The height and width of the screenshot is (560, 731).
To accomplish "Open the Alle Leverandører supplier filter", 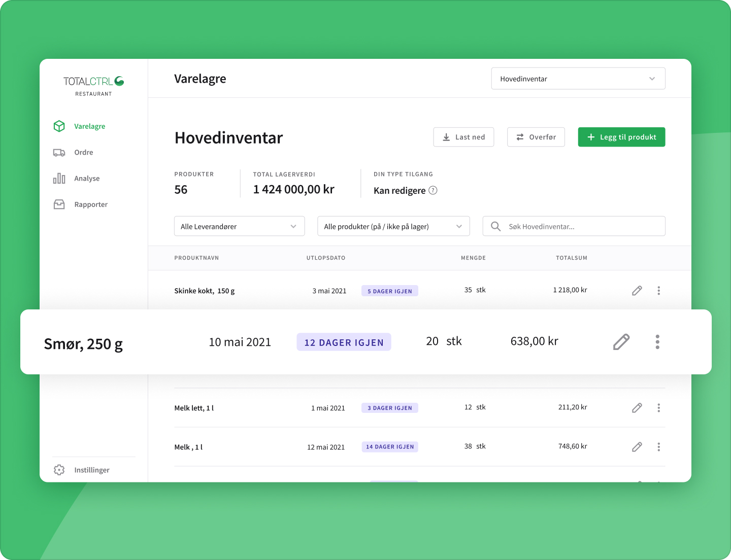I will pos(239,226).
